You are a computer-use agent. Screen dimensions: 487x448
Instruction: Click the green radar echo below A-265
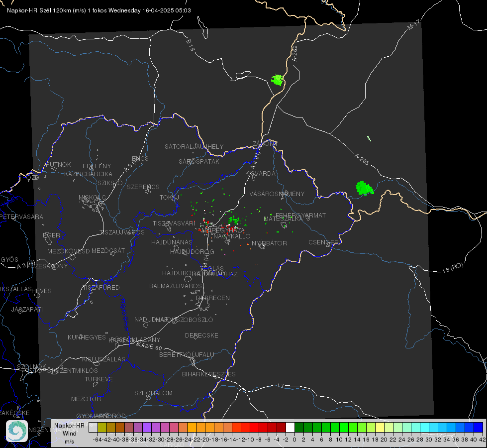[364, 188]
